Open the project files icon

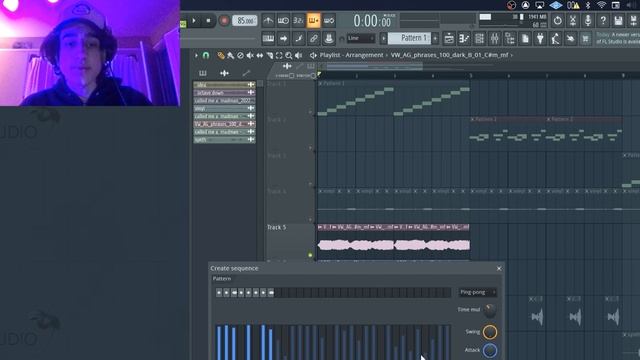[525, 39]
